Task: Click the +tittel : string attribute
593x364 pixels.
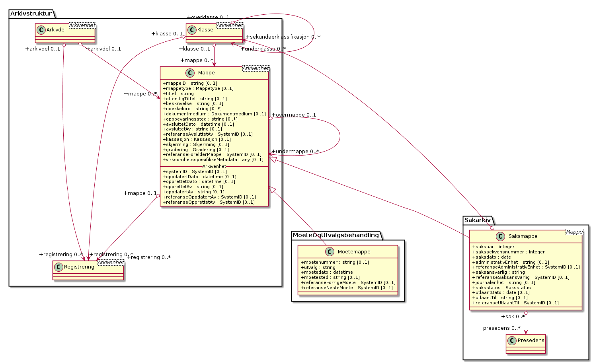Action: click(x=178, y=94)
